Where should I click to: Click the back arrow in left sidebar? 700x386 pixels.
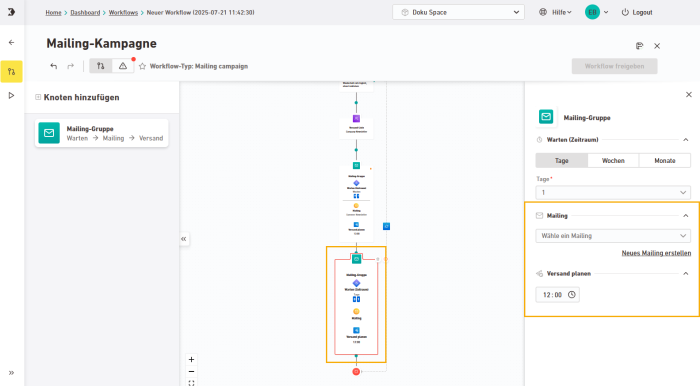coord(12,42)
